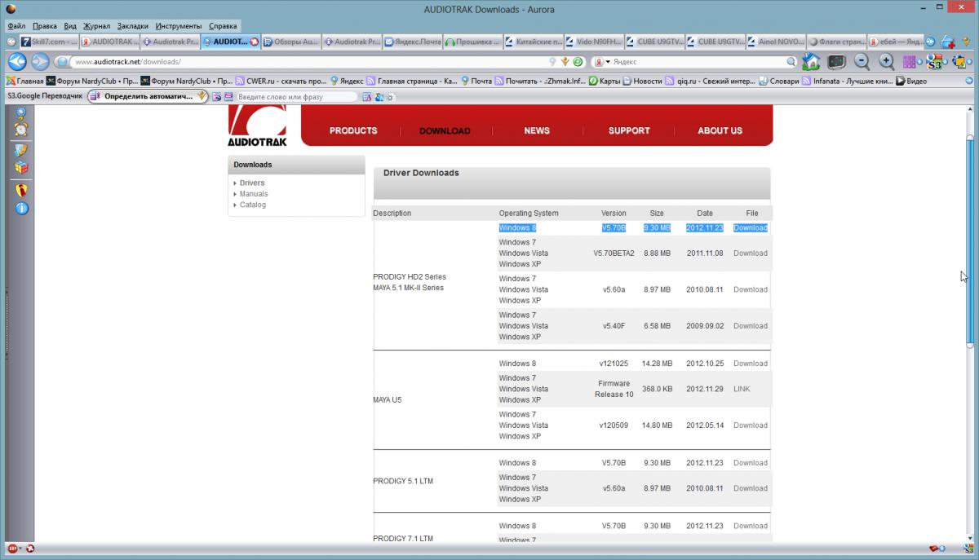Open the Словари bookmark

779,81
